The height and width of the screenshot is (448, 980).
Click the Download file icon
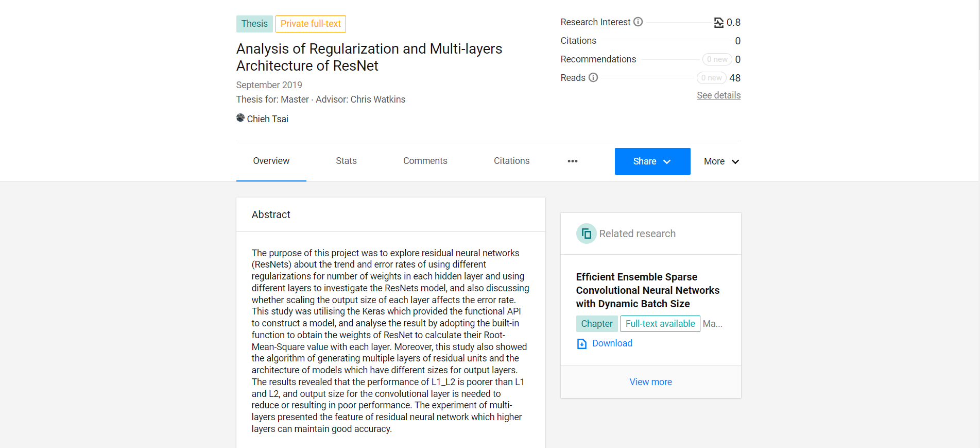pyautogui.click(x=582, y=344)
